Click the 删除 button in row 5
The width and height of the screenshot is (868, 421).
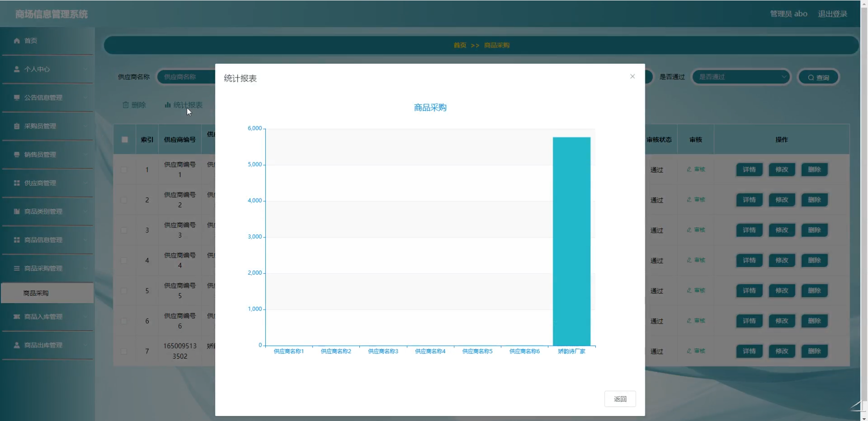[x=814, y=291]
